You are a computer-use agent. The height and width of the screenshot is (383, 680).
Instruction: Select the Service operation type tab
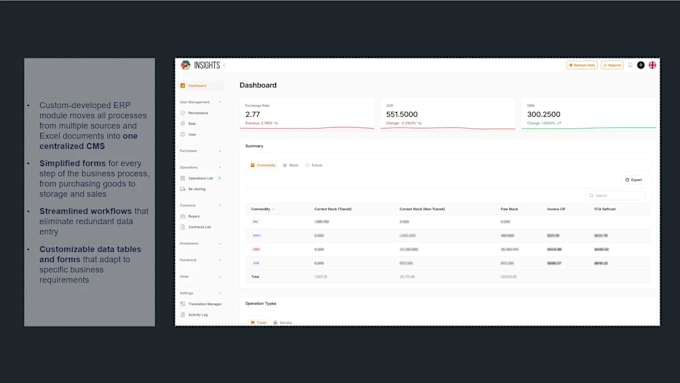point(283,323)
